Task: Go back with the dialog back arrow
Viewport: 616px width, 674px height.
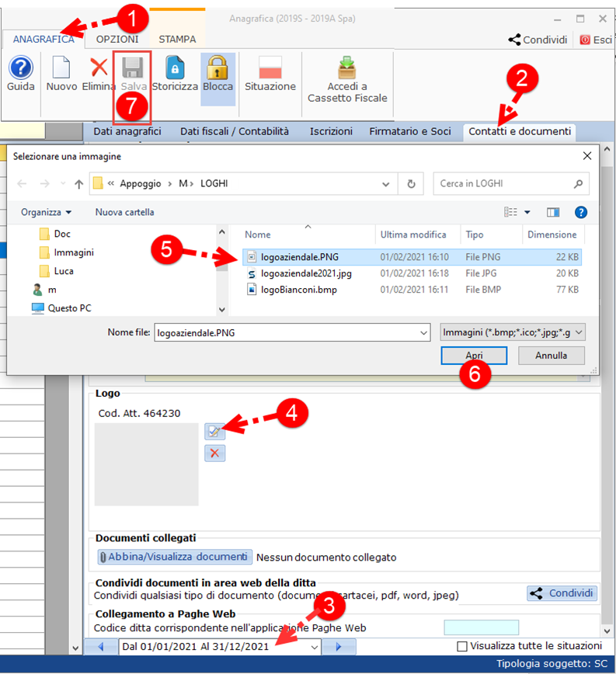Action: [22, 184]
